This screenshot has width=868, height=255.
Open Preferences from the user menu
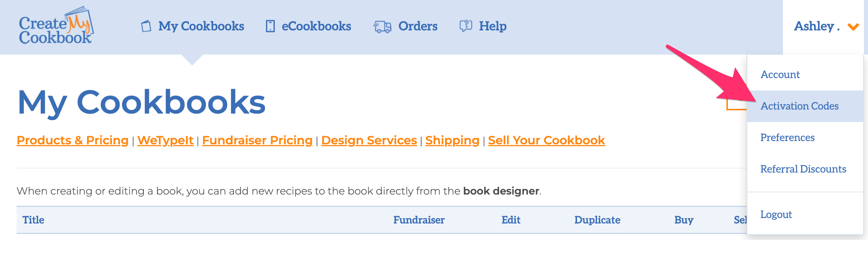coord(787,137)
